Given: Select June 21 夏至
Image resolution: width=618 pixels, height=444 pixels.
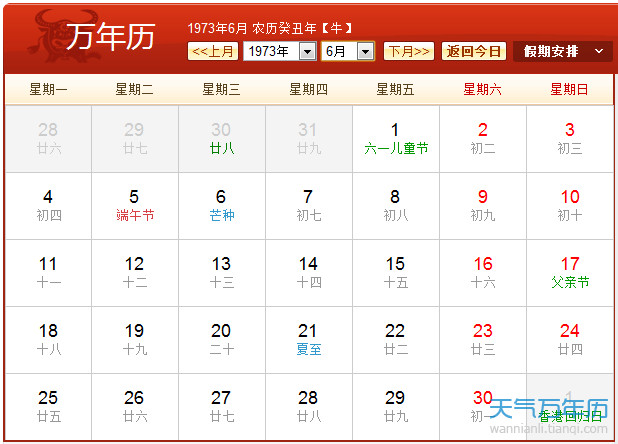Looking at the screenshot, I should (x=309, y=340).
